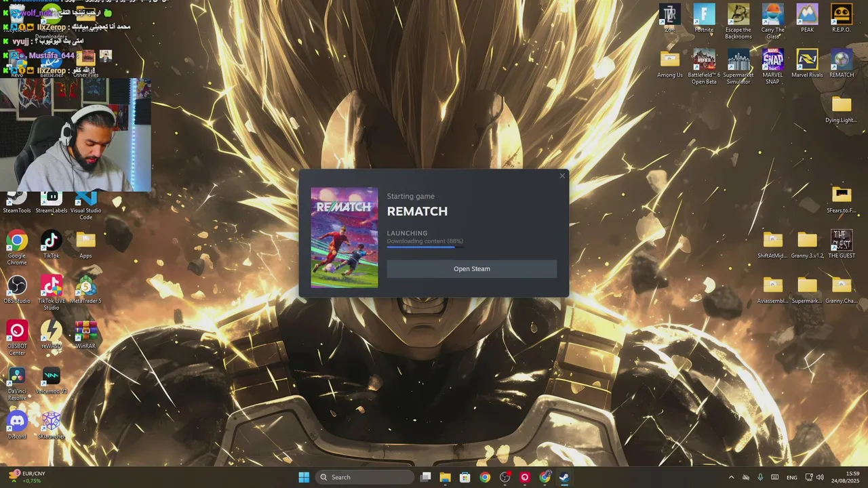Click the REMATCH game cover art
The width and height of the screenshot is (868, 488).
(x=344, y=238)
